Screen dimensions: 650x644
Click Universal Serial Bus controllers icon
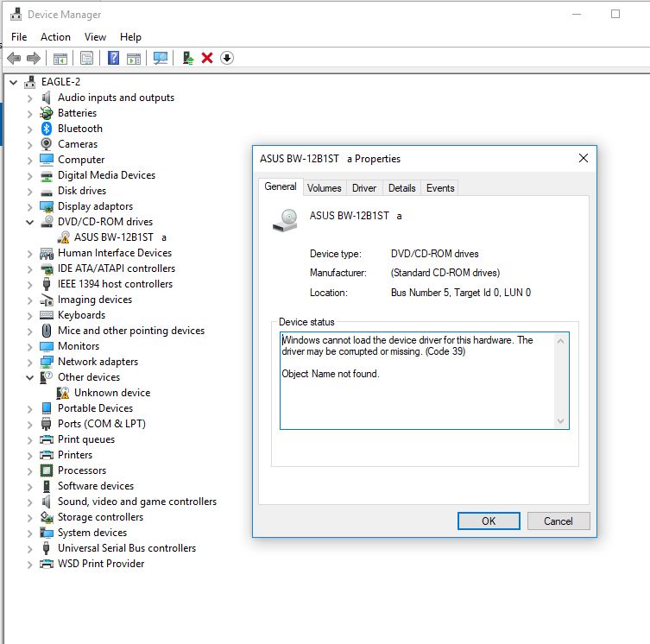[47, 548]
